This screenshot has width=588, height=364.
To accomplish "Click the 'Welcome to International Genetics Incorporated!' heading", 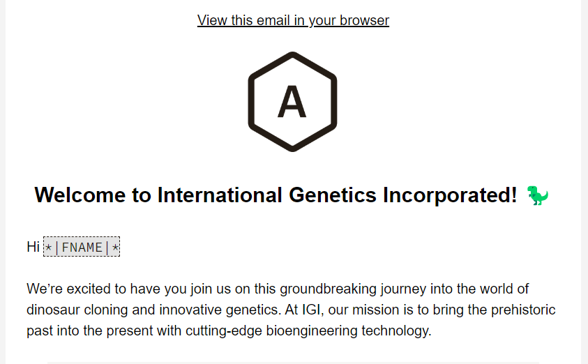I will [276, 195].
